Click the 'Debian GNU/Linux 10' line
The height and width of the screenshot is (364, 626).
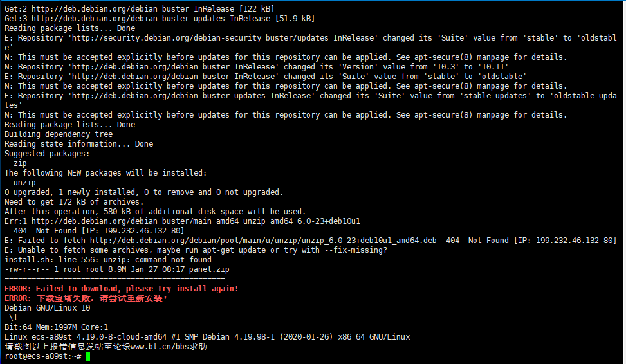[47, 308]
